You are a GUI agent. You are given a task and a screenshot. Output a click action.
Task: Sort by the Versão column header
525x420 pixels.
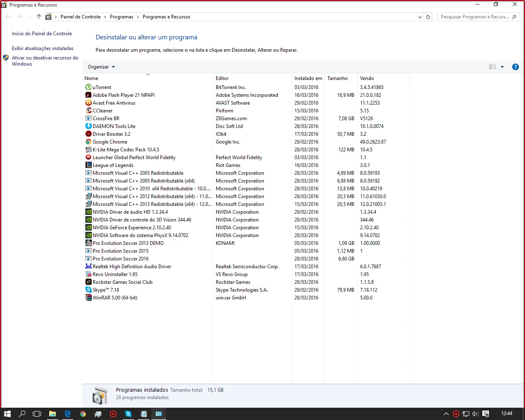tap(383, 78)
